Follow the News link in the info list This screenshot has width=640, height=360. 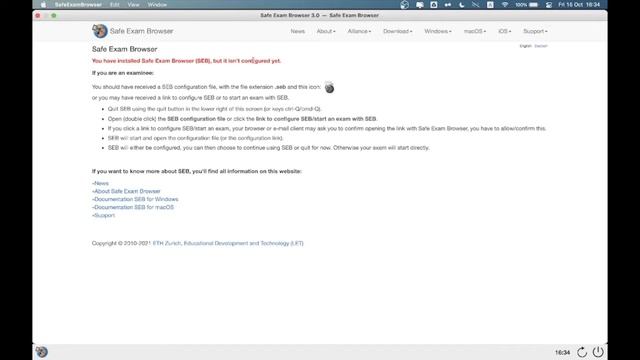point(101,183)
